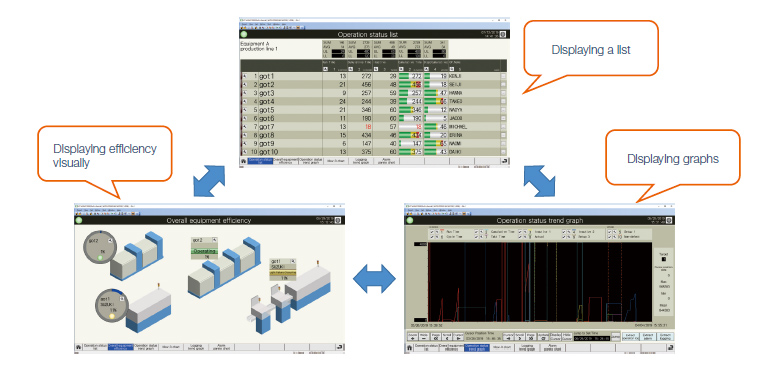Select Operation status list tab in status list window

tap(260, 161)
